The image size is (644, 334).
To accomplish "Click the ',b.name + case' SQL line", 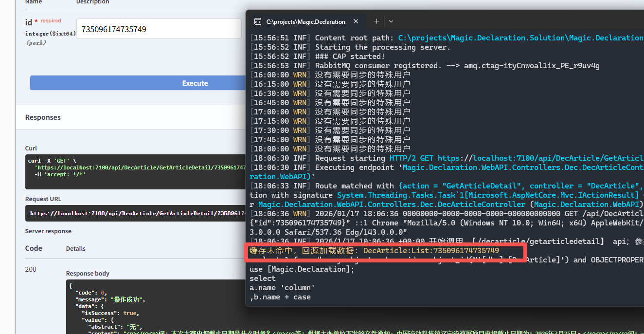I will (x=280, y=297).
